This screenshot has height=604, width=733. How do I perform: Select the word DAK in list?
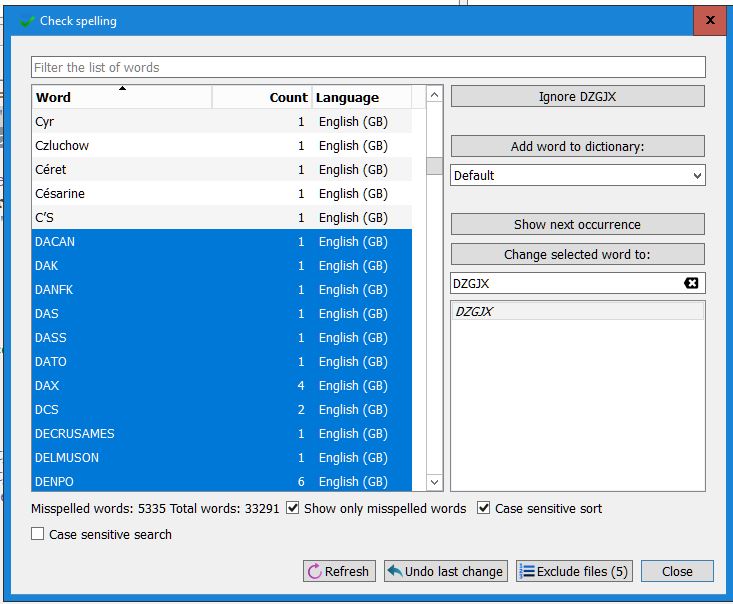[222, 266]
